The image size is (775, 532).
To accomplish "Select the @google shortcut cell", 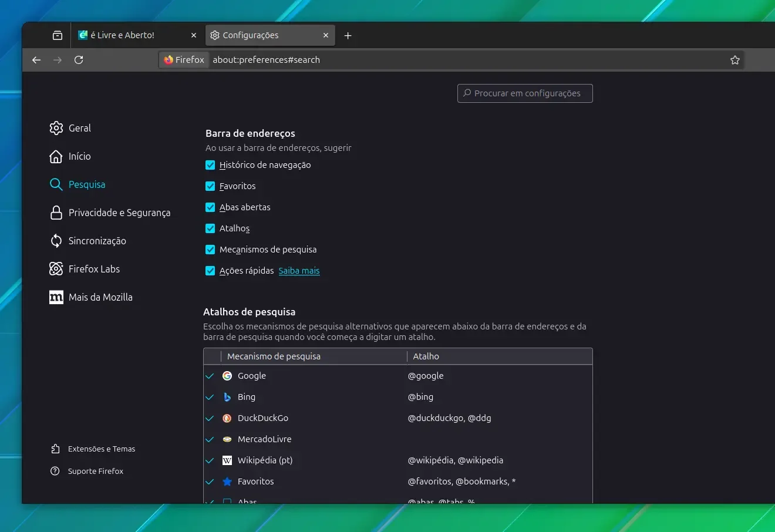I will click(x=426, y=376).
